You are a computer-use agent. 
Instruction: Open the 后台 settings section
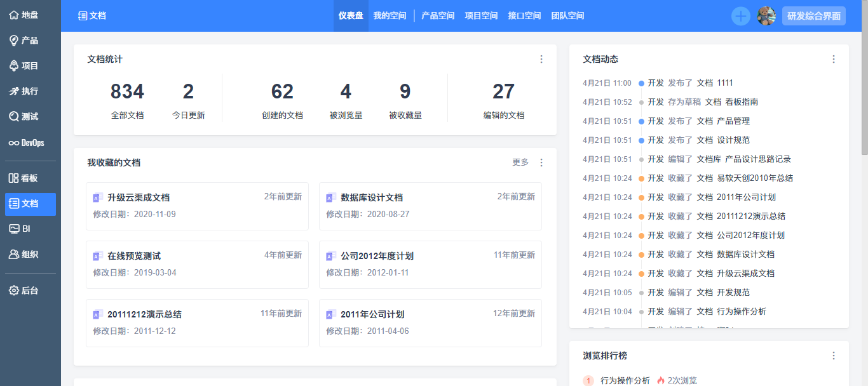click(x=25, y=290)
